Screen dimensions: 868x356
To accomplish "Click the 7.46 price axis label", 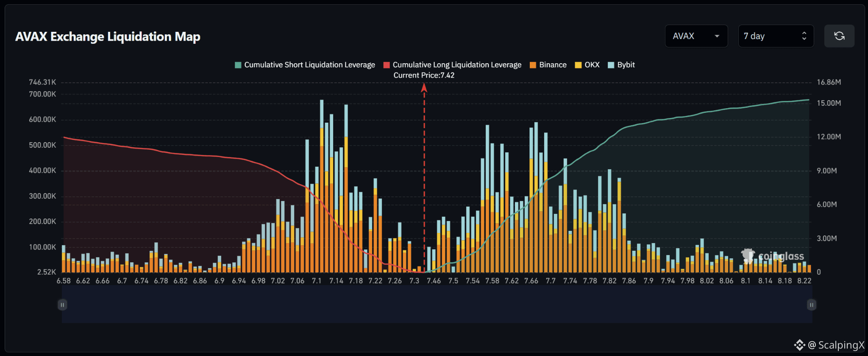I will [x=434, y=281].
